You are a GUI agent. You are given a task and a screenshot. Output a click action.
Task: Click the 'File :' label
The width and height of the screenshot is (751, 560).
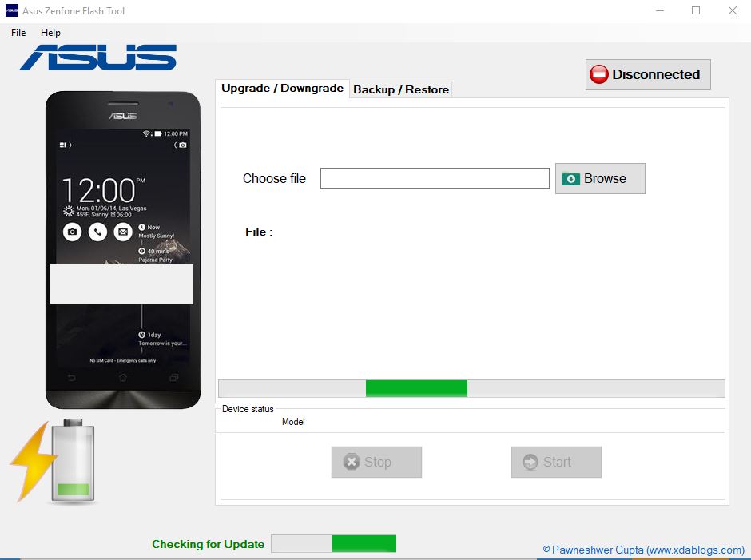259,232
